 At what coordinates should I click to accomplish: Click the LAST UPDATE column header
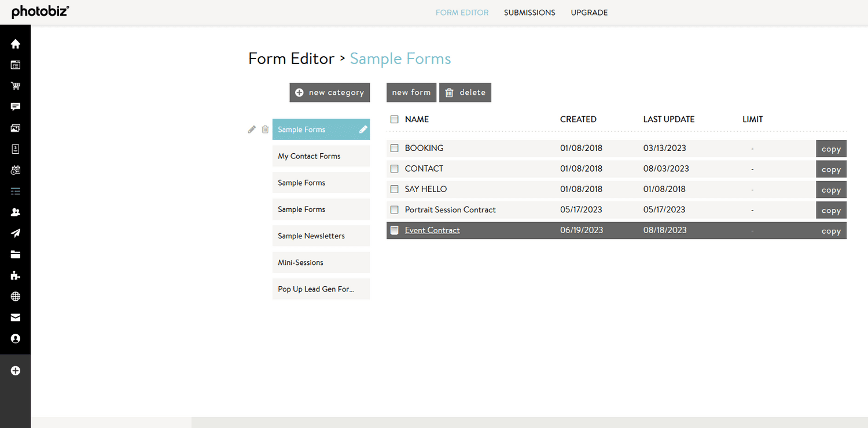point(669,119)
